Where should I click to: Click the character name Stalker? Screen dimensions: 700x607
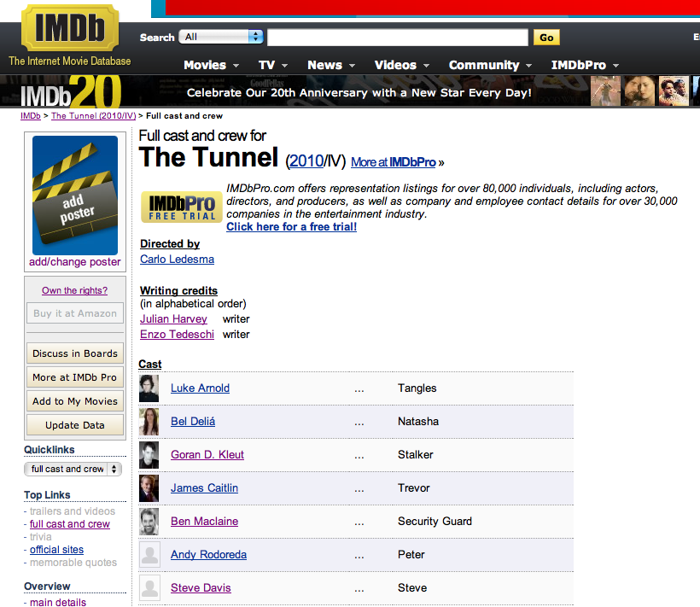tap(416, 455)
